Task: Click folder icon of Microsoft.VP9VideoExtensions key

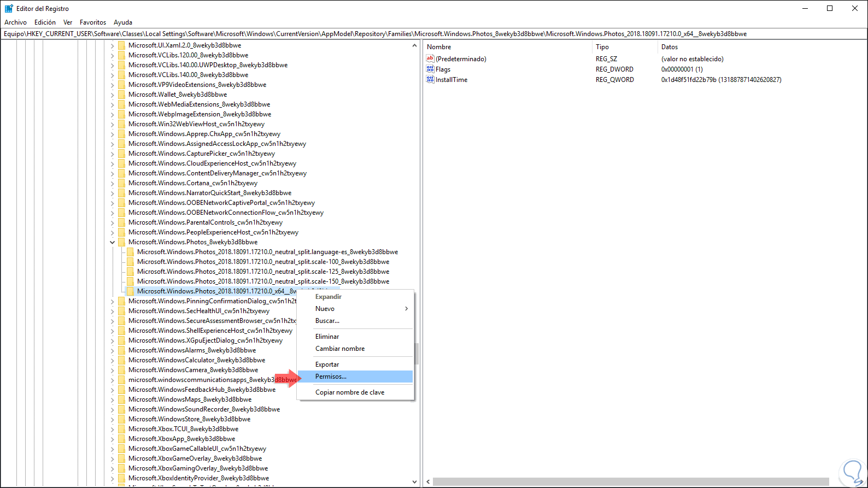Action: [x=121, y=85]
